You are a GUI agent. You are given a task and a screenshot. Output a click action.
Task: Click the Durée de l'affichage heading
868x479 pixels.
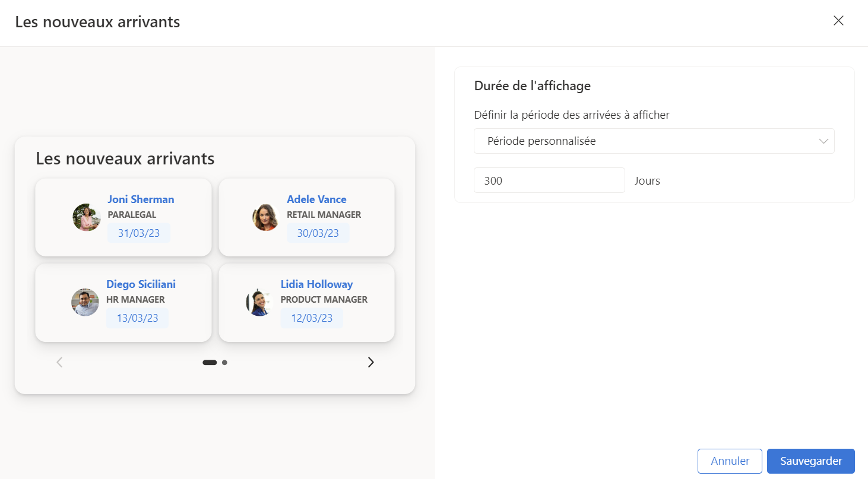click(x=533, y=85)
